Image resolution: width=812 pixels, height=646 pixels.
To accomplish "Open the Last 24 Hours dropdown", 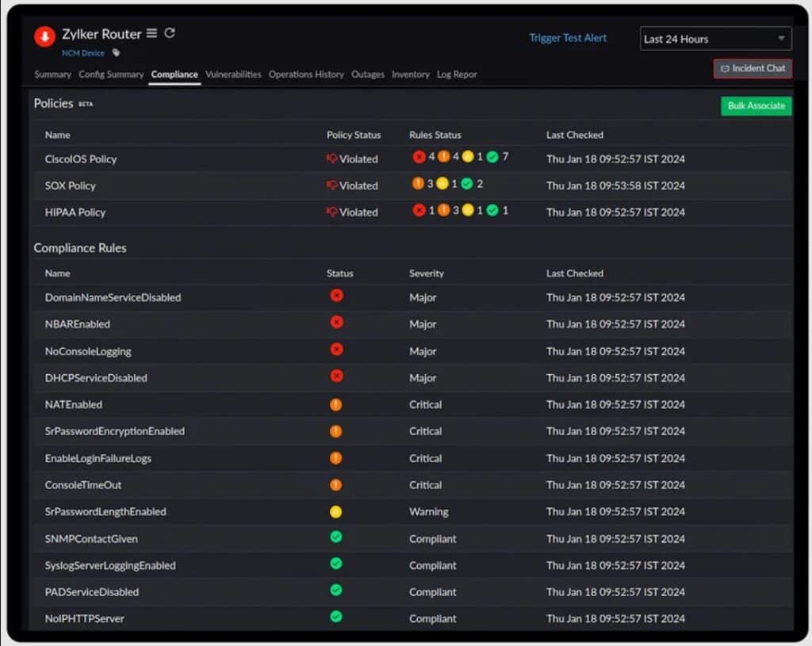I will pos(714,38).
